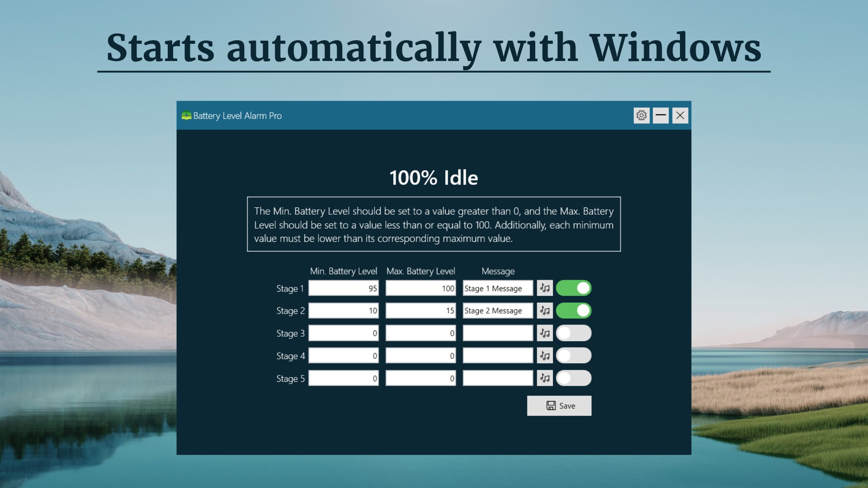Disable the Stage 1 alarm toggle

pyautogui.click(x=574, y=288)
